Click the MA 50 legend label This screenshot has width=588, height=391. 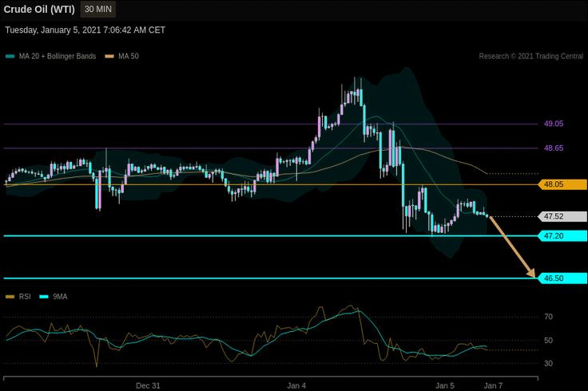[x=129, y=56]
